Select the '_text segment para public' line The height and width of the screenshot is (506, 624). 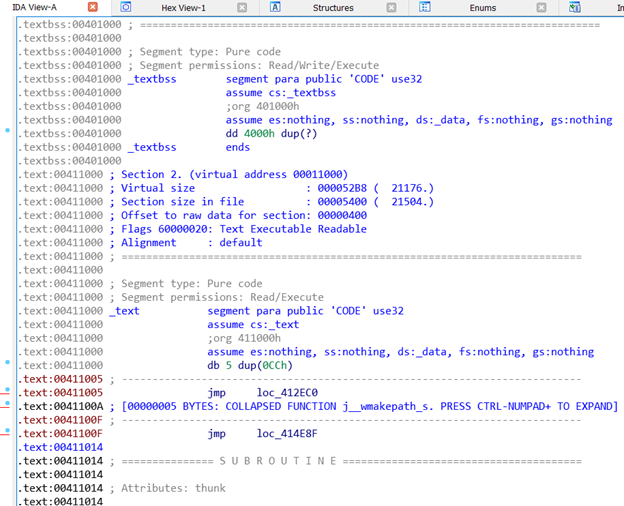[256, 311]
